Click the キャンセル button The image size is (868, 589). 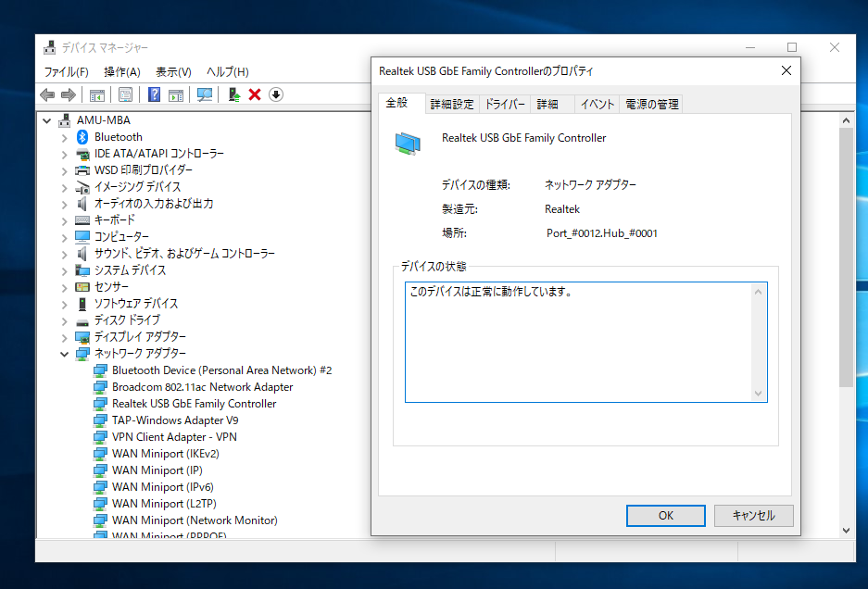pos(753,515)
